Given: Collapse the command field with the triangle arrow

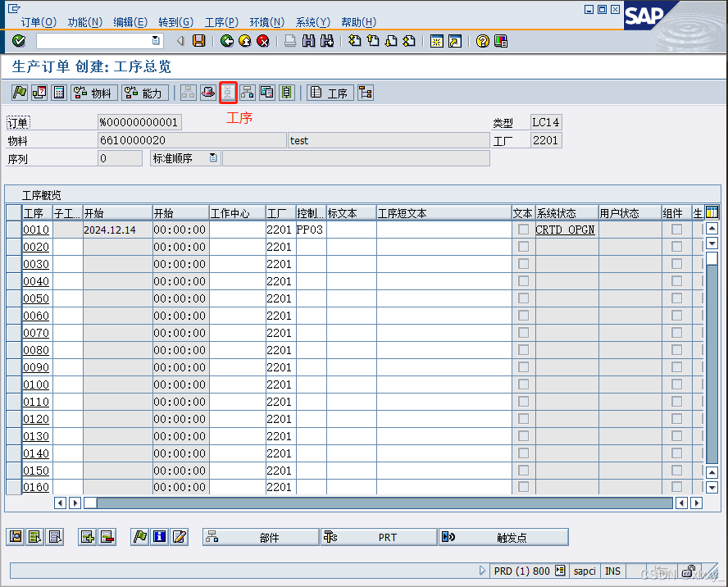Looking at the screenshot, I should [180, 41].
